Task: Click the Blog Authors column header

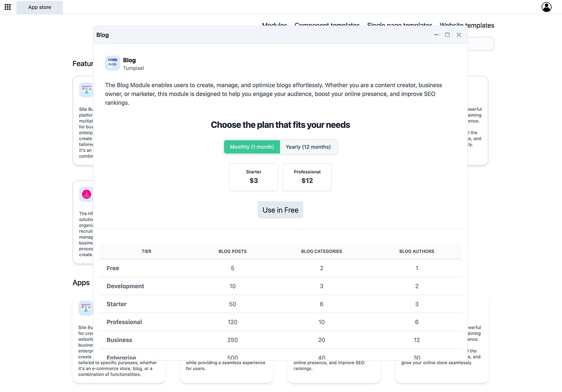Action: coord(416,251)
